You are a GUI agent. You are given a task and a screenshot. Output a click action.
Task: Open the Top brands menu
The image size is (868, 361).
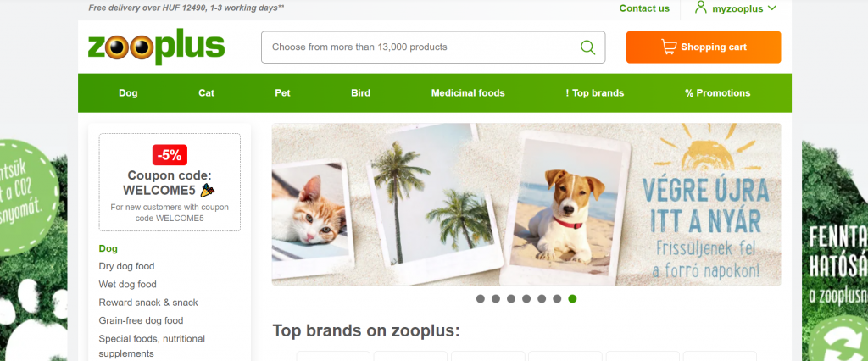coord(594,93)
